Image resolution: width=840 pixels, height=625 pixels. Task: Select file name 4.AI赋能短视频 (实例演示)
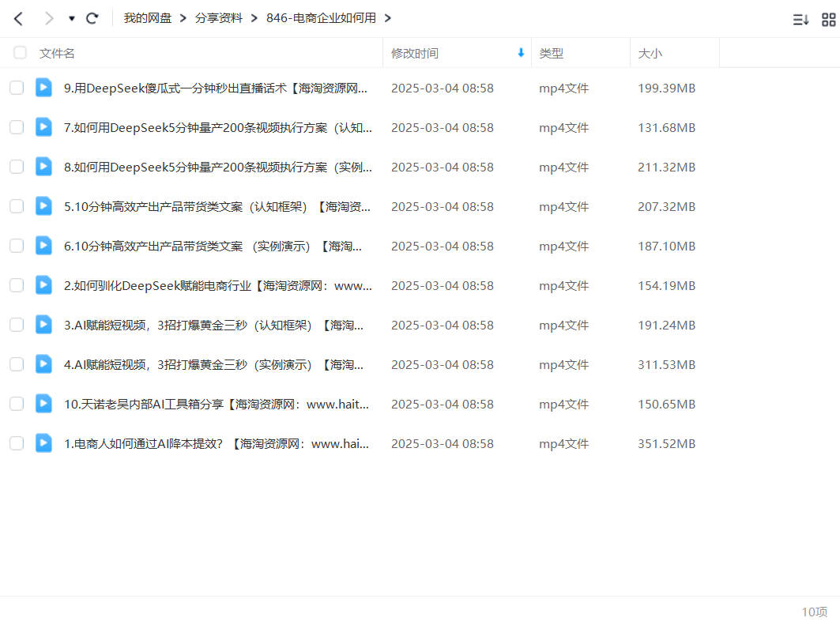coord(213,365)
